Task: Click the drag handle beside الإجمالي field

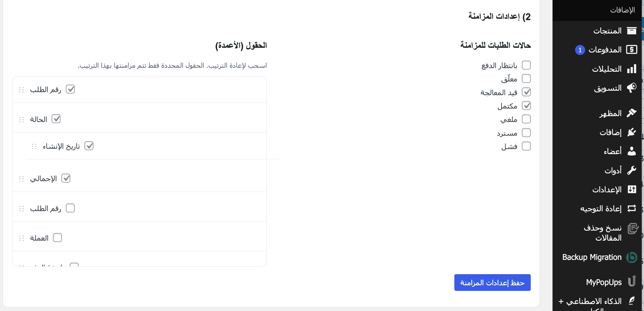Action: 21,179
